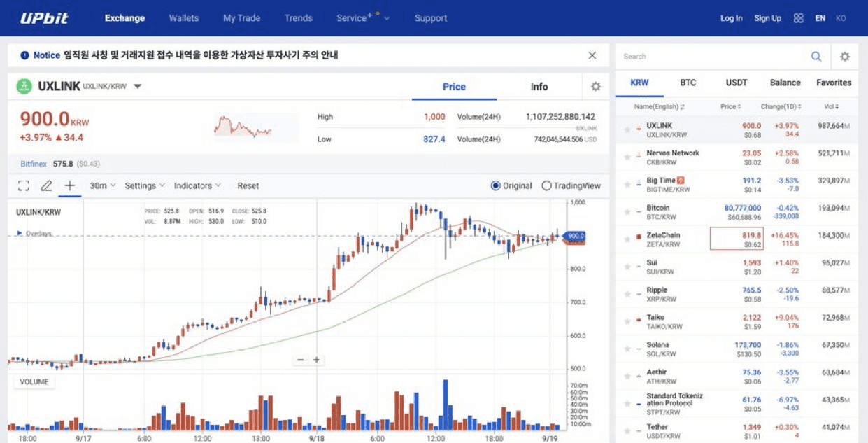Switch language to KO
Image resolution: width=868 pixels, height=443 pixels.
(841, 18)
